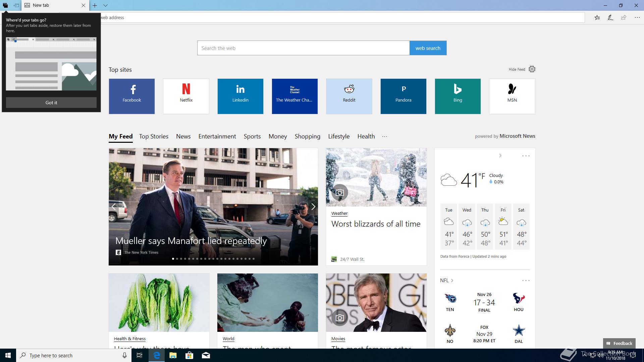Select Tuesday forecast column
This screenshot has width=644, height=362.
coord(449,227)
